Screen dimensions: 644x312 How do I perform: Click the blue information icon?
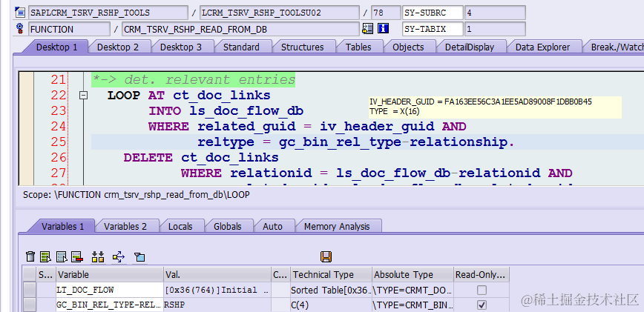[x=383, y=28]
